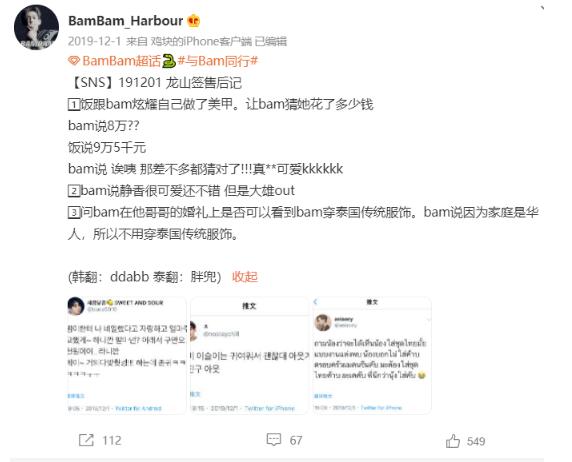Open the Thai tweet screenshot thumbnail
This screenshot has height=462, width=572.
[x=372, y=355]
